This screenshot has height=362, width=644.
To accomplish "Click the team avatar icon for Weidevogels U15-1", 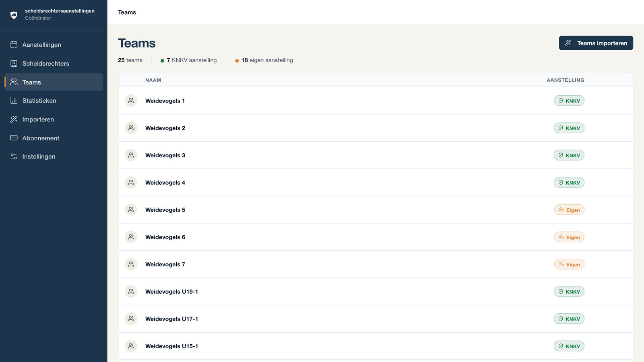I will pyautogui.click(x=131, y=346).
